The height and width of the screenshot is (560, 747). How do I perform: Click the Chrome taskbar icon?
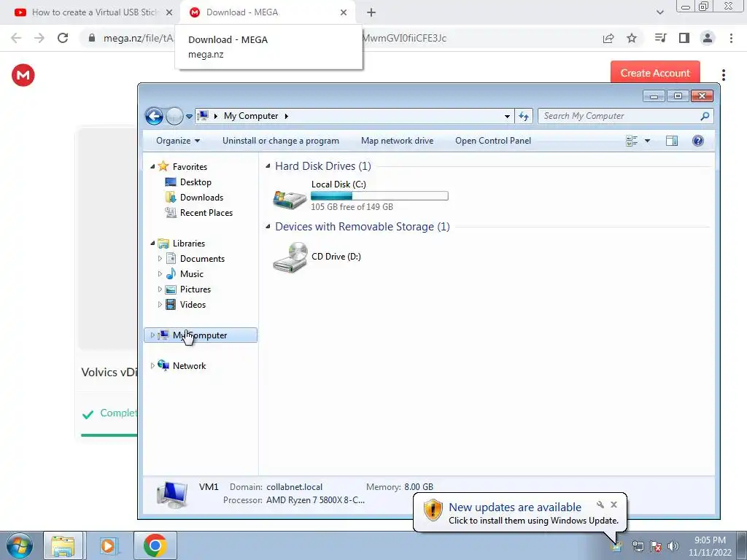click(x=155, y=545)
